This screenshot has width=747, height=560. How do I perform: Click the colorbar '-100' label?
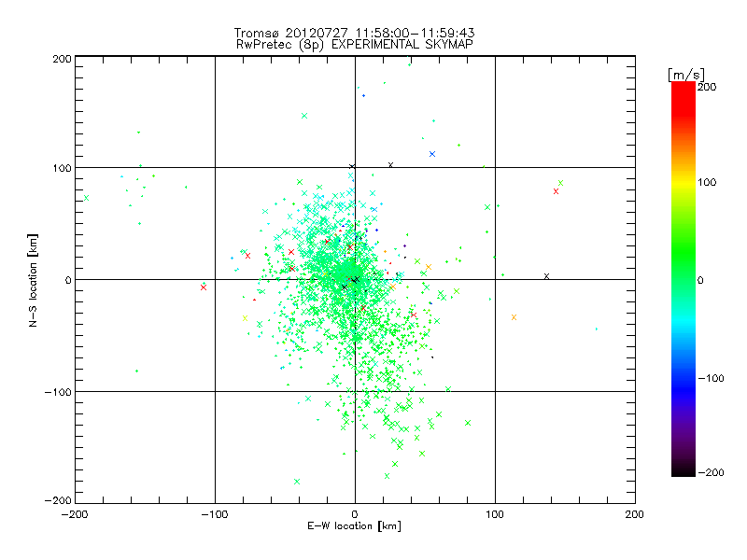point(711,378)
